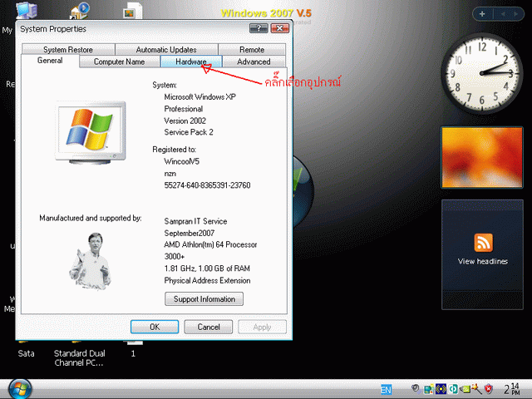Click the '3000+' processor model text
The image size is (532, 399).
click(175, 257)
